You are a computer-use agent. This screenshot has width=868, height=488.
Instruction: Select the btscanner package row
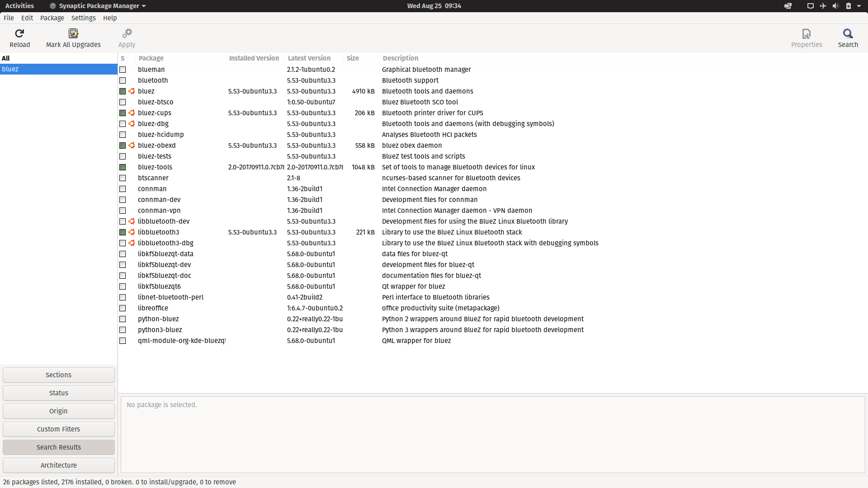(x=493, y=178)
